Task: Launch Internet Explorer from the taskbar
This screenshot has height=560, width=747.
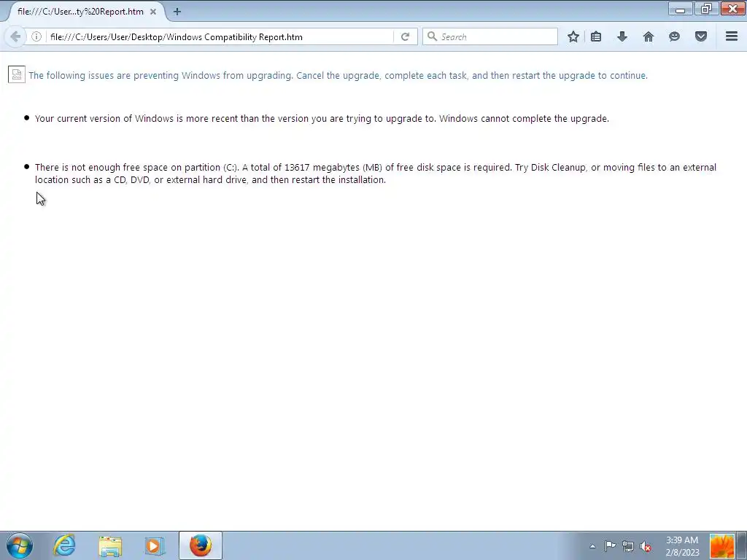Action: [64, 545]
